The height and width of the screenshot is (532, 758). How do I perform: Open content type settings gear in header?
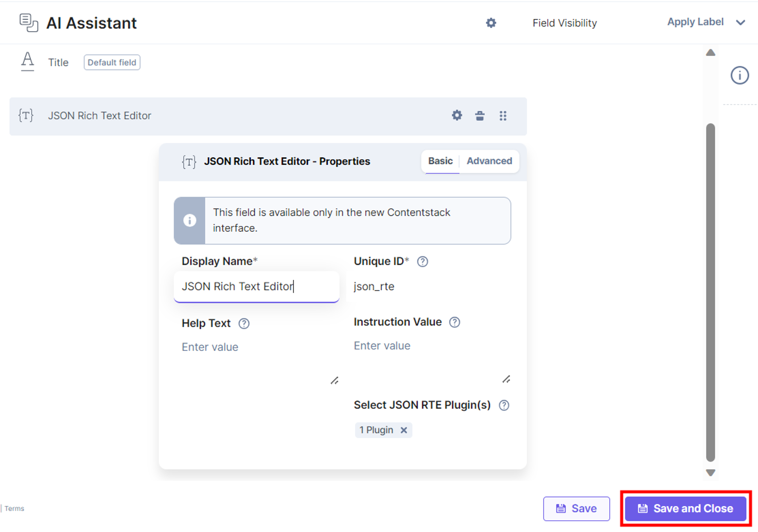point(491,23)
